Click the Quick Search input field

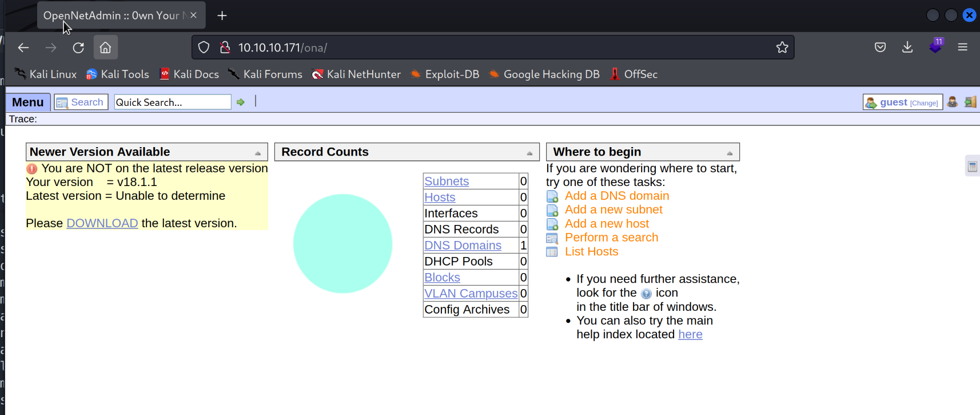tap(172, 102)
